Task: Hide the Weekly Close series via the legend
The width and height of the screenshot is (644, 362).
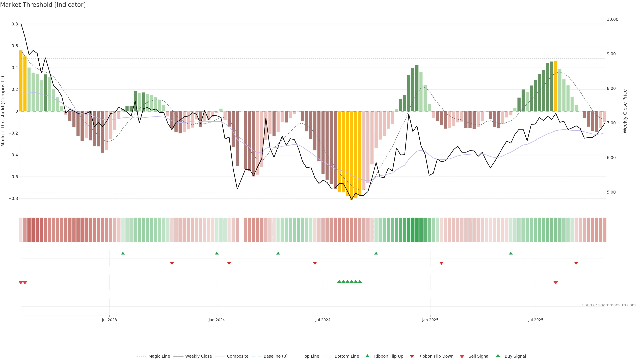Action: point(198,356)
